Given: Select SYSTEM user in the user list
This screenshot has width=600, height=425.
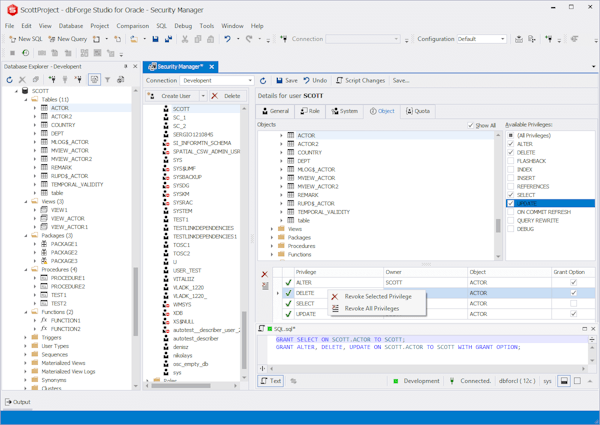Looking at the screenshot, I should pyautogui.click(x=182, y=211).
